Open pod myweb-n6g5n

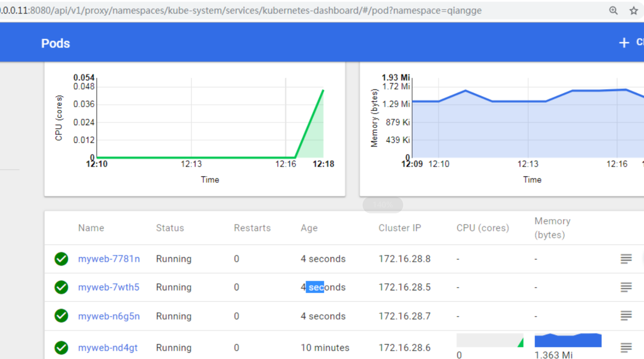pos(109,316)
